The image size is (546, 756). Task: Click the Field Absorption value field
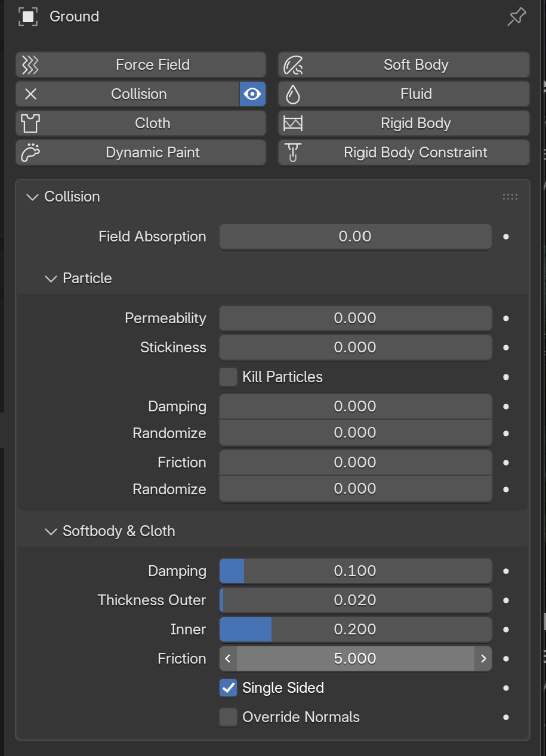click(x=356, y=237)
